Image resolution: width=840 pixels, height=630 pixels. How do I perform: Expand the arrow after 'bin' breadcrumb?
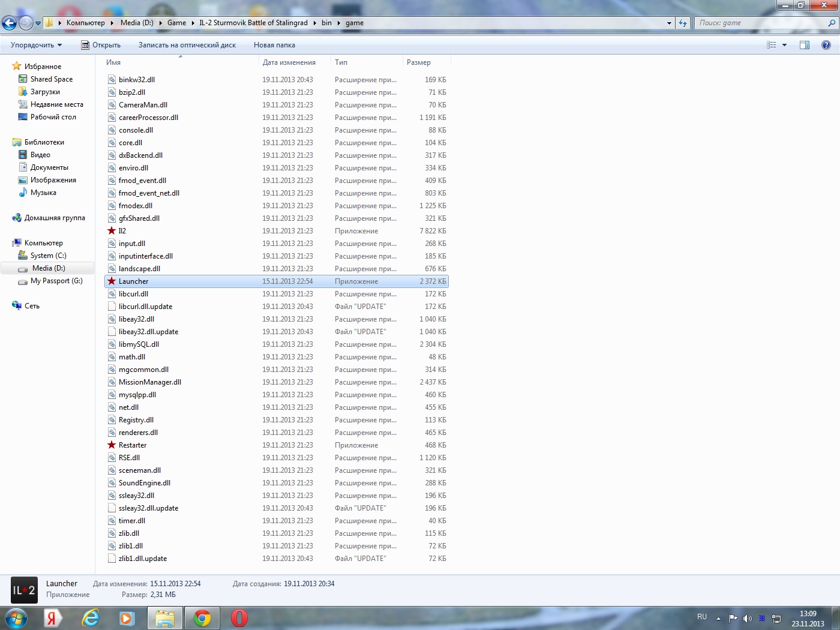tap(339, 23)
